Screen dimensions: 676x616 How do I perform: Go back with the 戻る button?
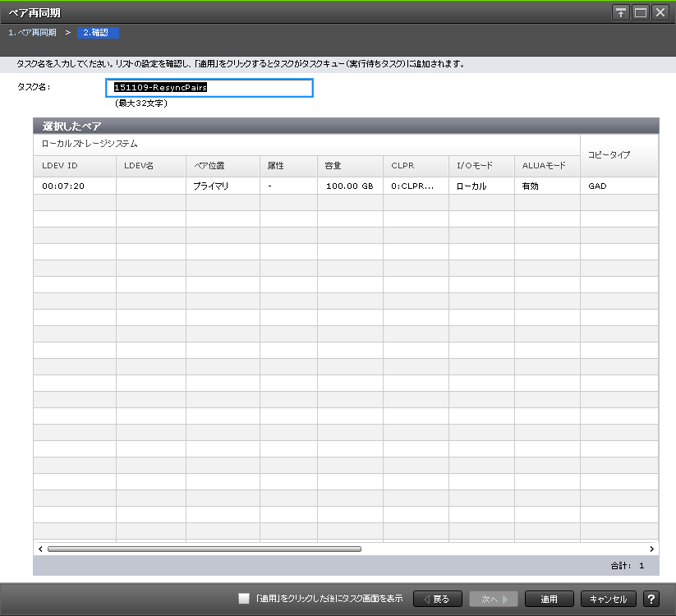pyautogui.click(x=436, y=599)
